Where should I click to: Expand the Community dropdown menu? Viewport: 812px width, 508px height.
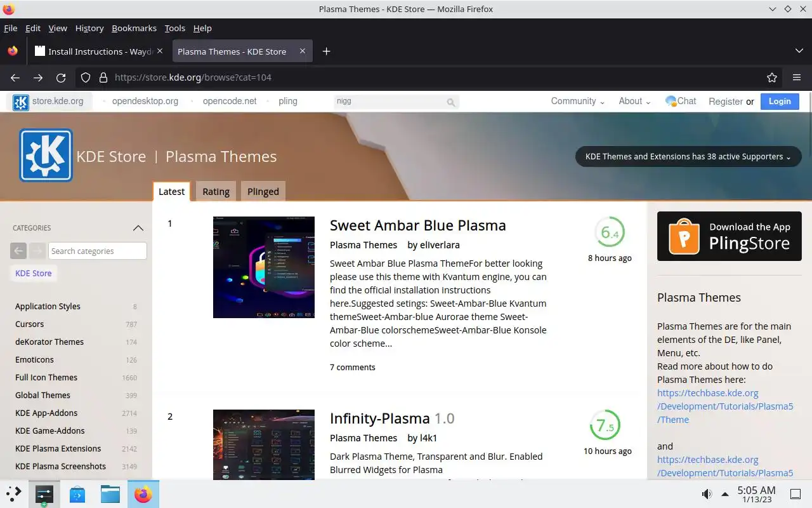[577, 101]
